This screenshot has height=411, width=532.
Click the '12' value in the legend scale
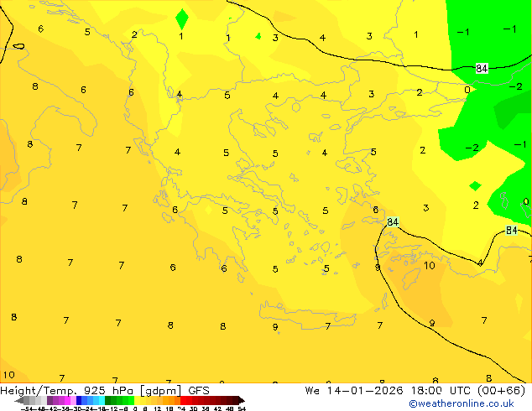(158, 408)
